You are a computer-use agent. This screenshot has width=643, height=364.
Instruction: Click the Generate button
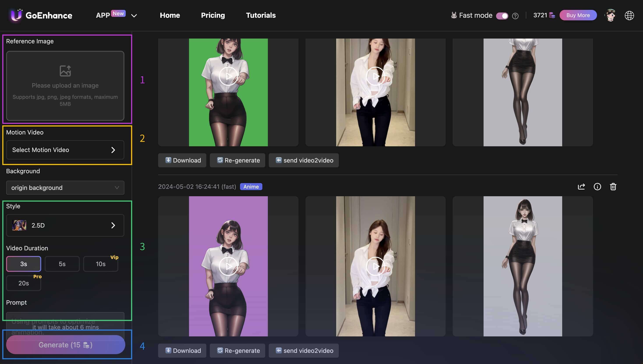[x=65, y=345]
